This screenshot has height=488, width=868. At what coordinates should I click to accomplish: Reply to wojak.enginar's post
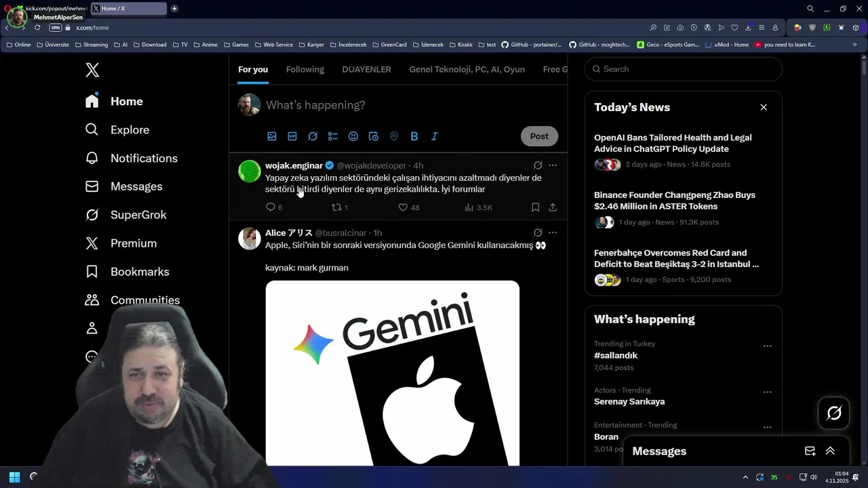274,207
